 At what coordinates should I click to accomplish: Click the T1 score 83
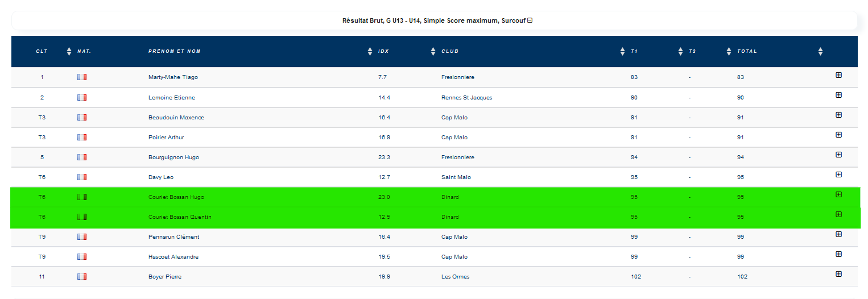point(634,77)
